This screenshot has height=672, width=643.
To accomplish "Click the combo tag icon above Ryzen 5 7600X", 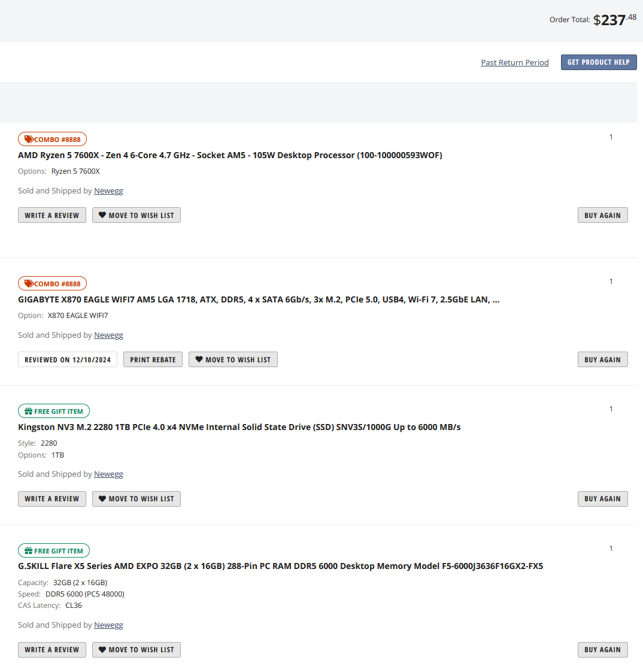I will click(x=29, y=140).
